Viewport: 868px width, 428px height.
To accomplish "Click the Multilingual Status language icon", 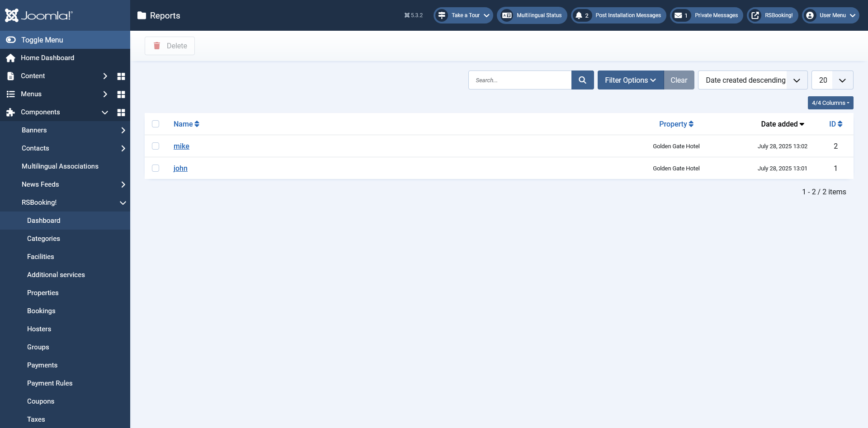I will (x=507, y=15).
